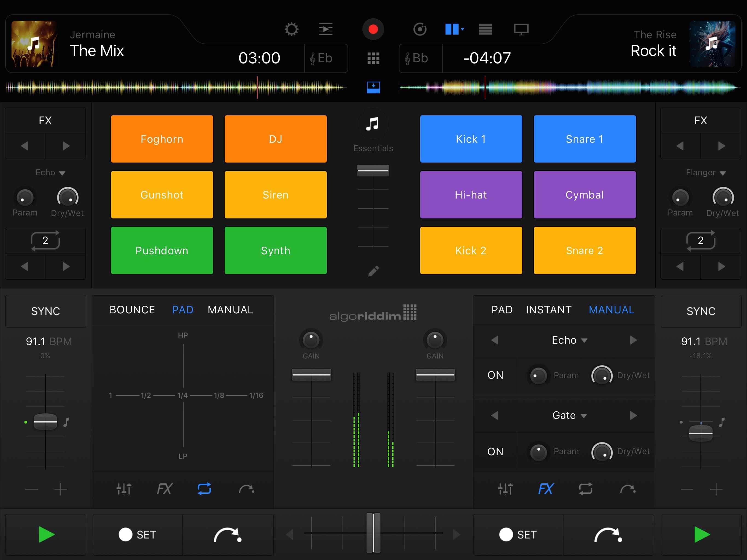Trigger the Foghorn sample pad
Screen dimensions: 747x560
pyautogui.click(x=162, y=139)
